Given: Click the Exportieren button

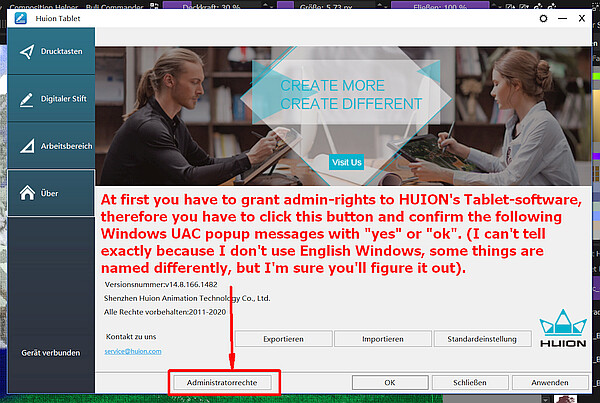Looking at the screenshot, I should click(x=283, y=339).
